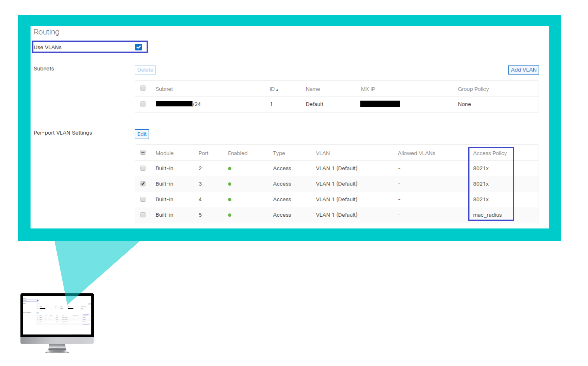The width and height of the screenshot is (588, 366).
Task: Open Edit for Per-port VLAN Settings
Action: 142,134
